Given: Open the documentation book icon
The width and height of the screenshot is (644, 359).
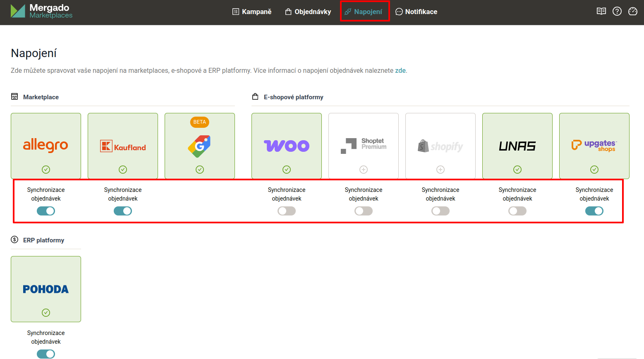Looking at the screenshot, I should coord(601,11).
